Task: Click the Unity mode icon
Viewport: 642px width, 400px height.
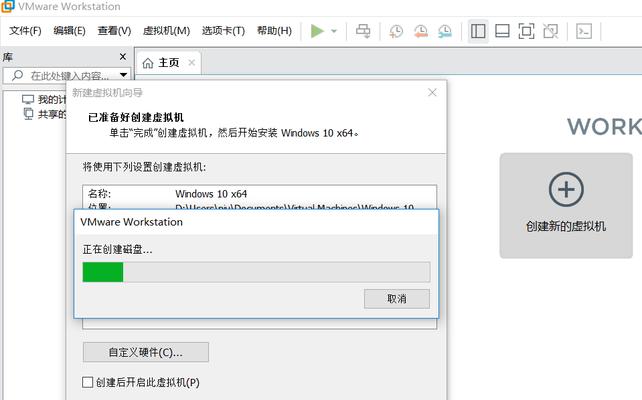Action: 550,31
